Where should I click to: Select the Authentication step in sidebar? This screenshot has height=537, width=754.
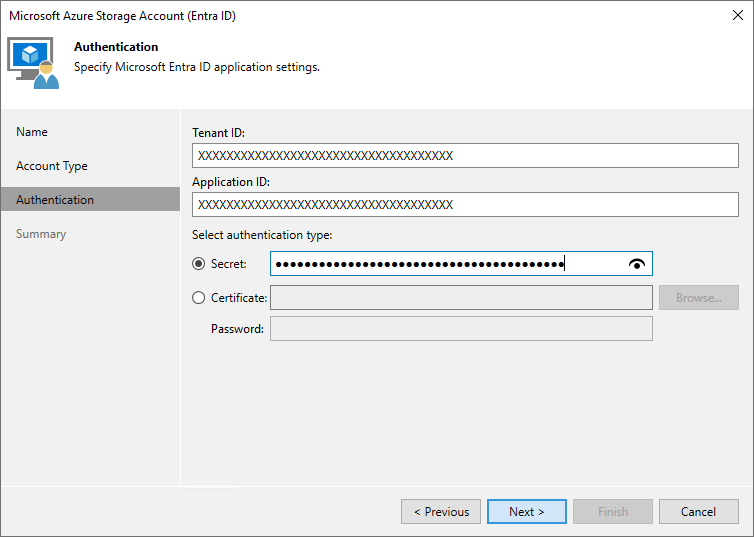[x=90, y=200]
